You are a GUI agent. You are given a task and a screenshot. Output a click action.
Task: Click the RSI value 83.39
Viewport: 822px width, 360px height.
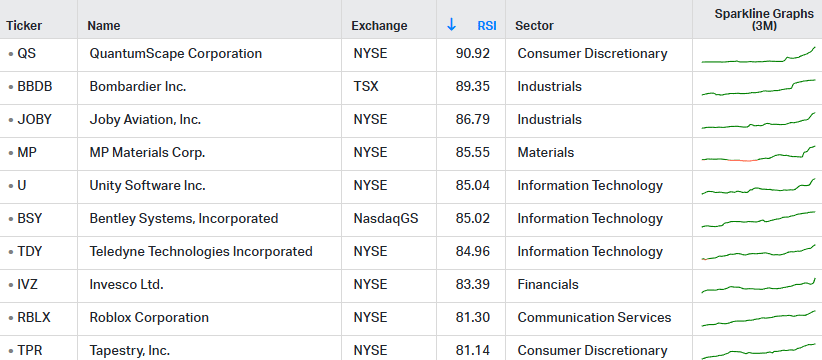coord(472,285)
